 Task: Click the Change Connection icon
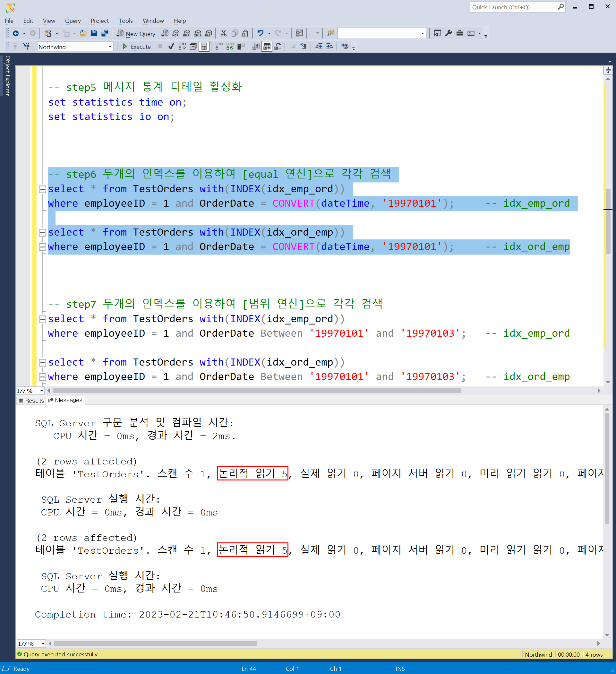26,47
